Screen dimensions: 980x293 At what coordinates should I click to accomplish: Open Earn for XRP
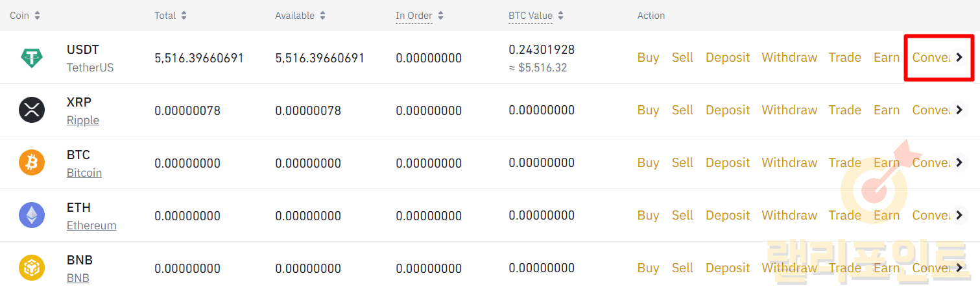[x=887, y=110]
